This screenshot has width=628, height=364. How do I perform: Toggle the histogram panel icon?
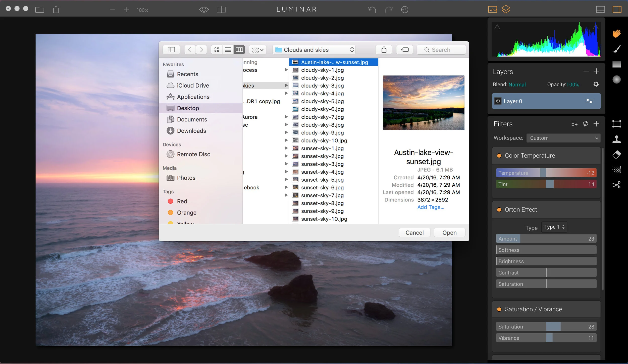pyautogui.click(x=492, y=9)
